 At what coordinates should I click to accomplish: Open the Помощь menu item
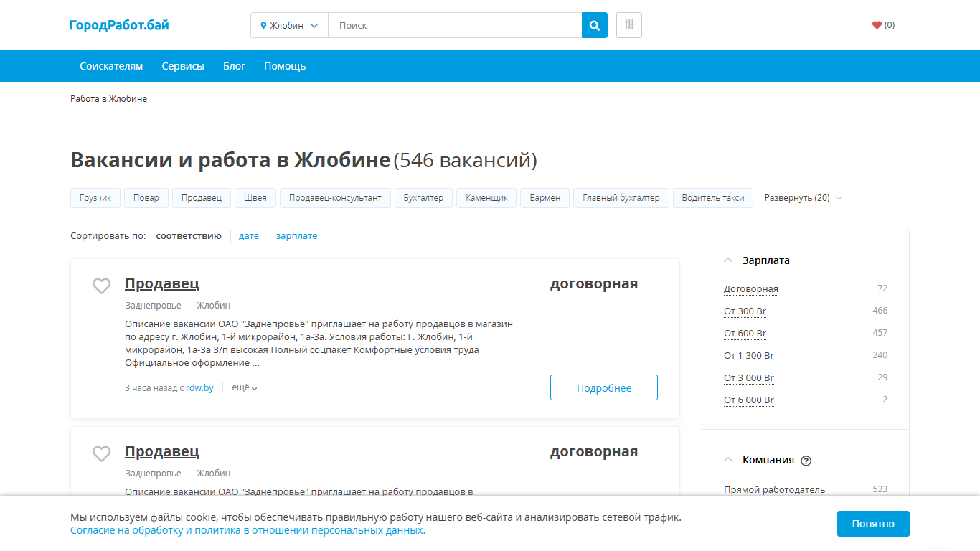pyautogui.click(x=285, y=66)
